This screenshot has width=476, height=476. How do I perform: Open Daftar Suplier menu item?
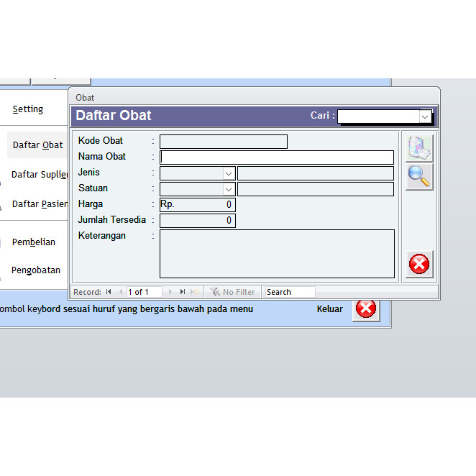(40, 175)
